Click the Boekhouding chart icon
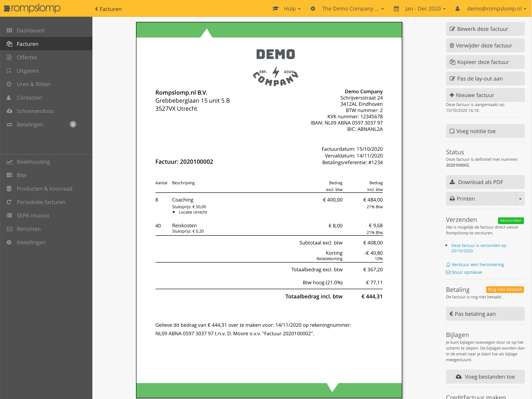 click(x=9, y=162)
